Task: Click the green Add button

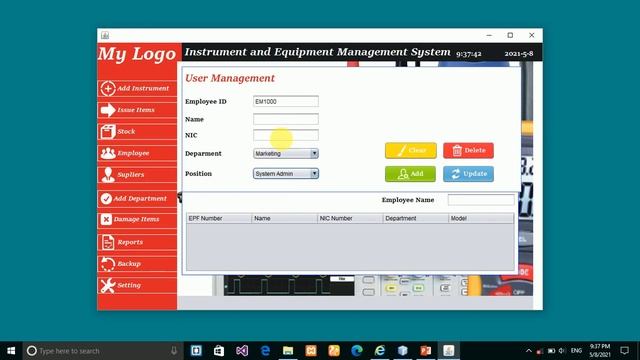Action: point(410,174)
